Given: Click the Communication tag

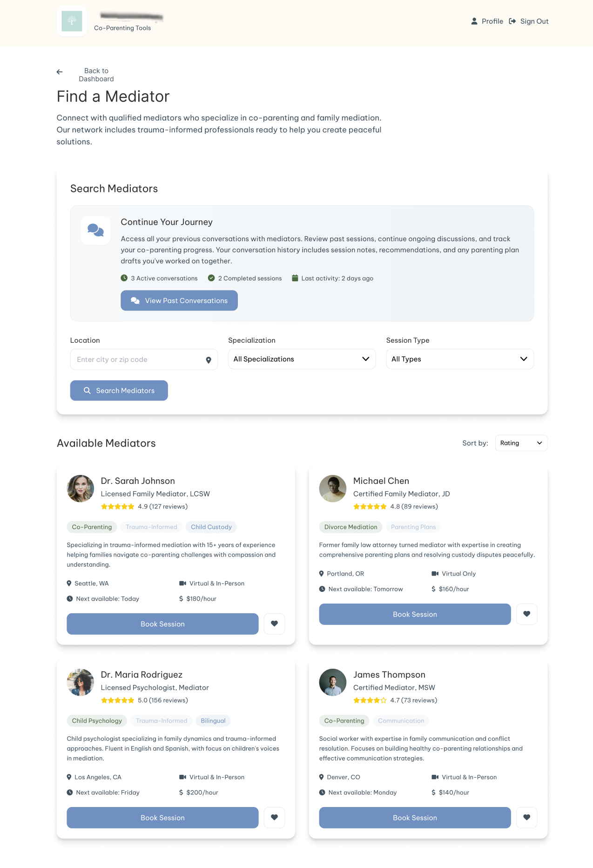Looking at the screenshot, I should coord(401,721).
